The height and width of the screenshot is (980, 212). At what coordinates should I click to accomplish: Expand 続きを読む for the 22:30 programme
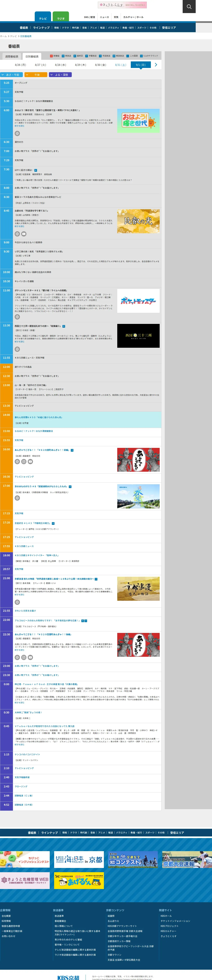[x=19, y=650]
